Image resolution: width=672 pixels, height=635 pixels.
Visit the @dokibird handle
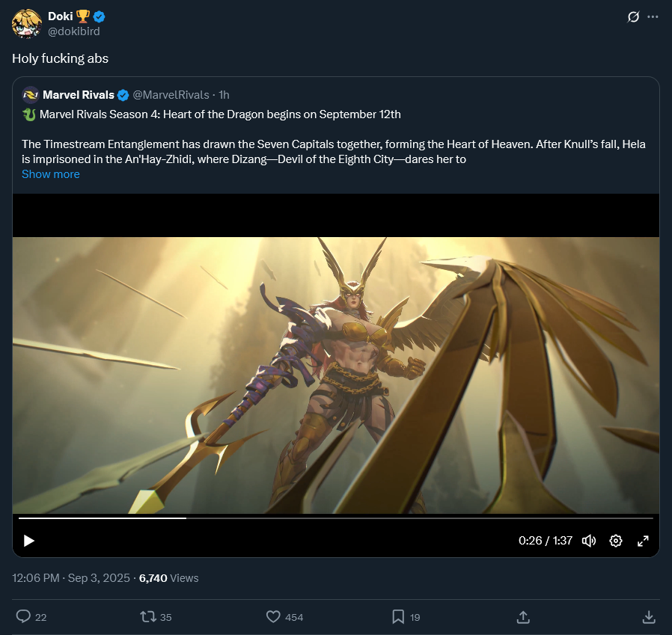(x=74, y=31)
